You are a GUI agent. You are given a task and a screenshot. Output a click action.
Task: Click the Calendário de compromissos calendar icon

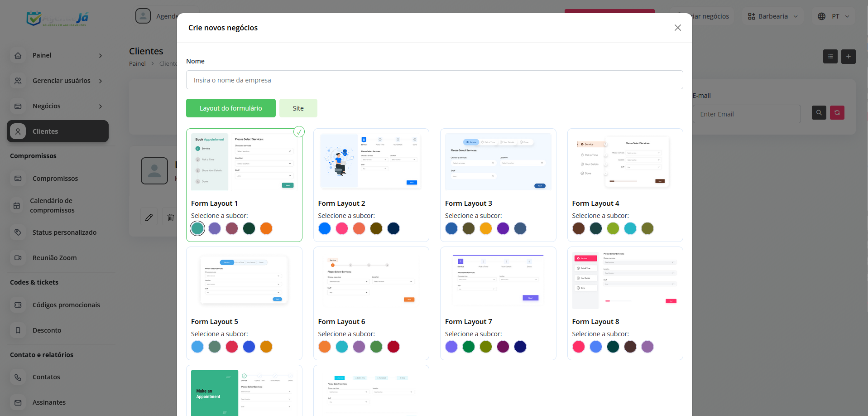[17, 205]
